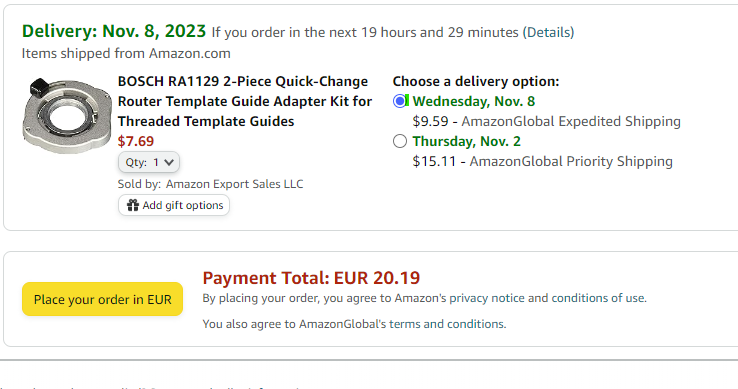Image resolution: width=738 pixels, height=389 pixels.
Task: Click the chevron arrow in Qty selector
Action: click(x=169, y=162)
